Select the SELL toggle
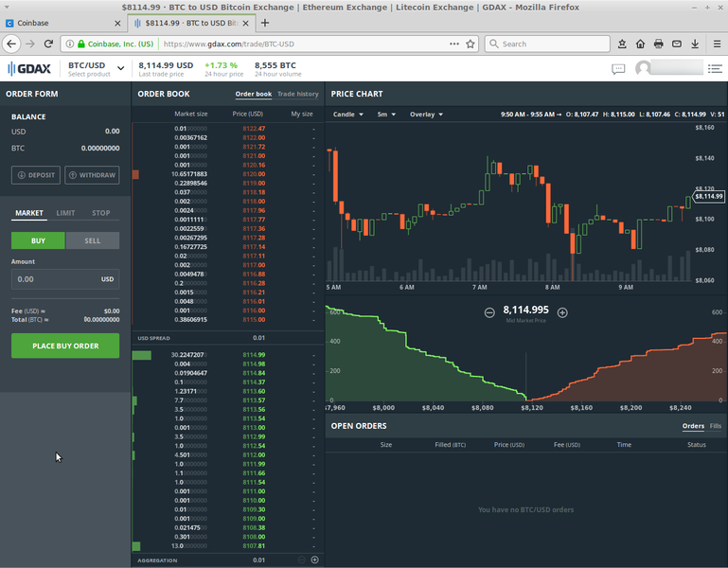Viewport: 728px width, 568px height. click(x=93, y=240)
